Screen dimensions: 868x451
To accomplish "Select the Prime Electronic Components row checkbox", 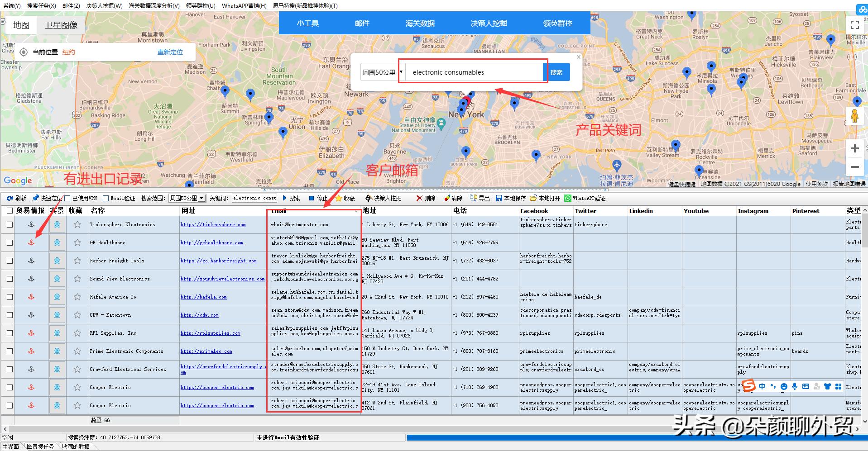I will [x=10, y=351].
